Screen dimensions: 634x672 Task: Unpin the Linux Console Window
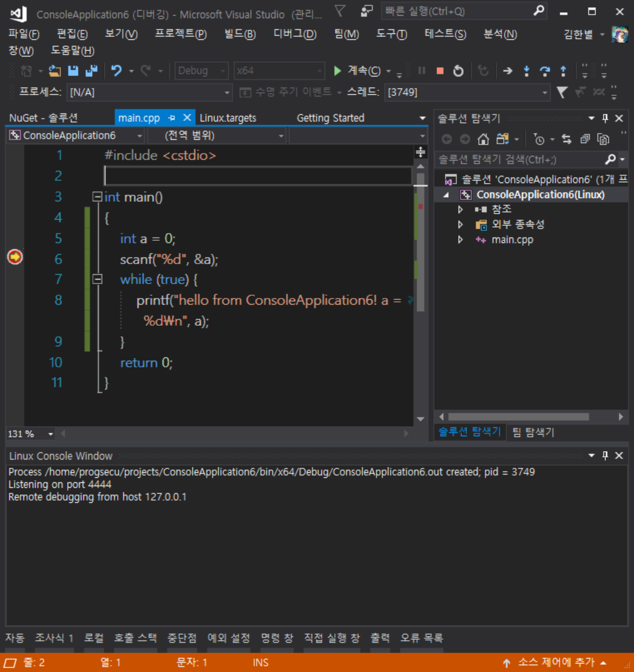click(x=604, y=456)
